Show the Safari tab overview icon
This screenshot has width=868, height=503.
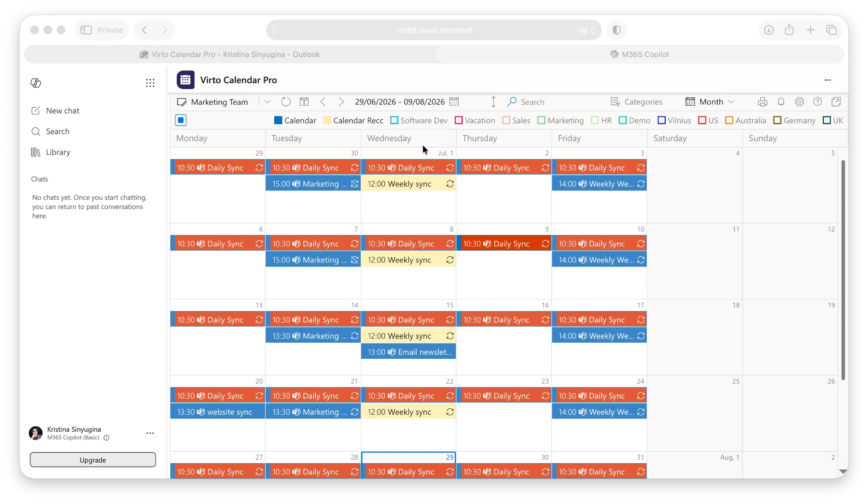[832, 30]
